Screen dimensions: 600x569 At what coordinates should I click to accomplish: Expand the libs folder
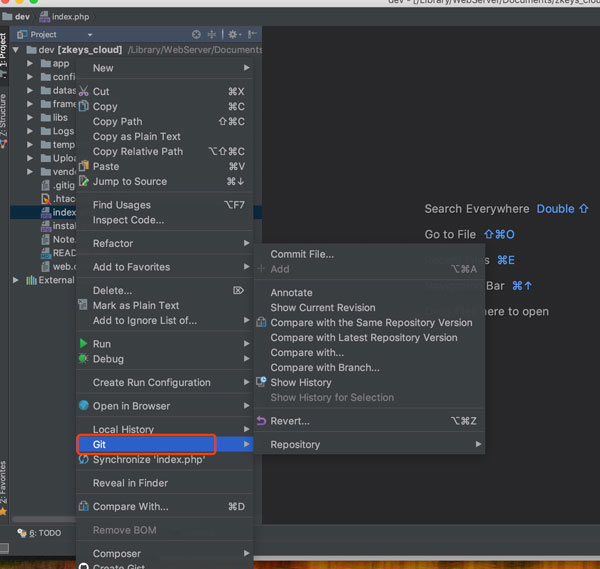point(30,117)
